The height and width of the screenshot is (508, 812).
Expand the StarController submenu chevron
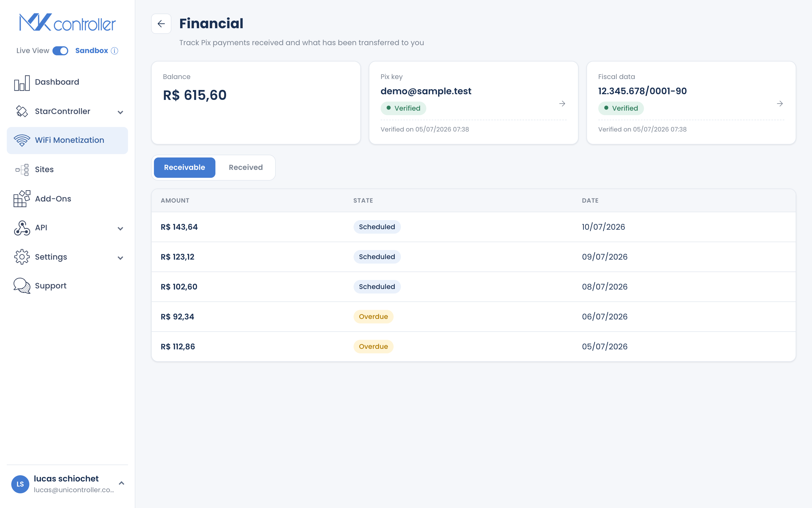pos(120,112)
